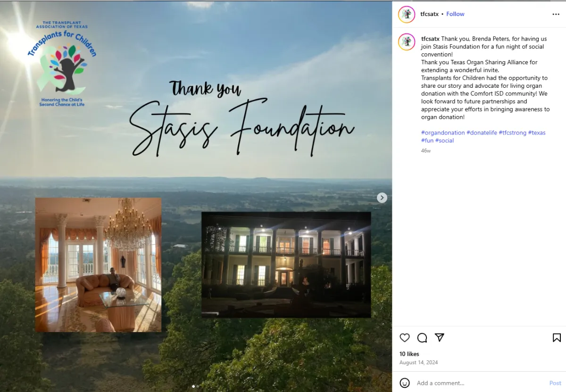This screenshot has height=392, width=566.
Task: Open the #donatelife hashtag
Action: coord(482,133)
